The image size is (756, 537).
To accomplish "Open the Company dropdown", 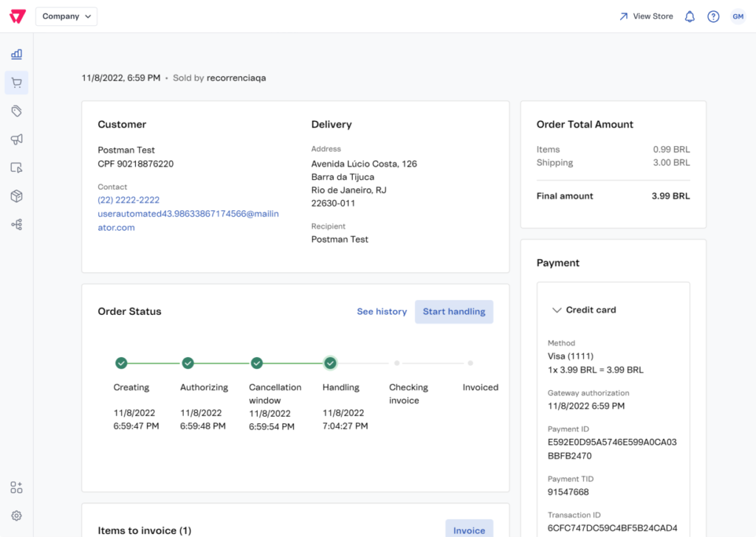I will pos(66,16).
